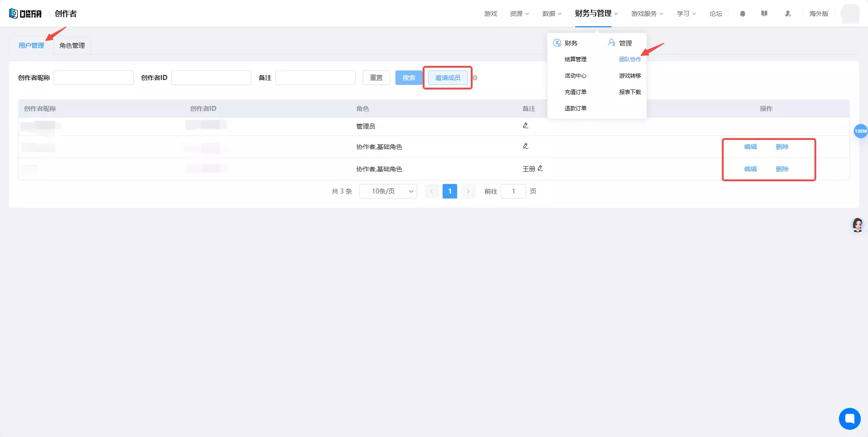Click the user account switch icon
The height and width of the screenshot is (437, 868).
point(788,14)
